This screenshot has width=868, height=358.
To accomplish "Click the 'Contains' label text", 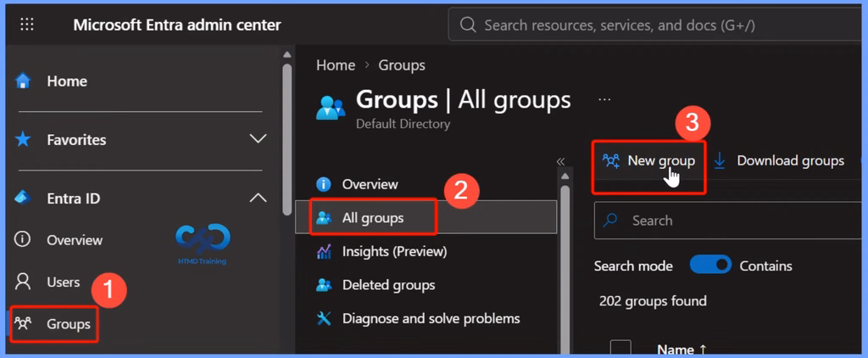I will [x=765, y=266].
